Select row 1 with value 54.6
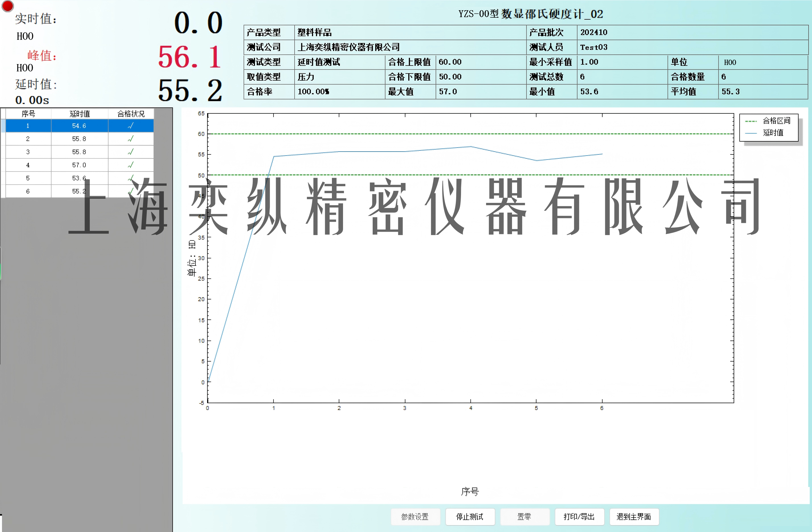812x532 pixels. [x=79, y=126]
